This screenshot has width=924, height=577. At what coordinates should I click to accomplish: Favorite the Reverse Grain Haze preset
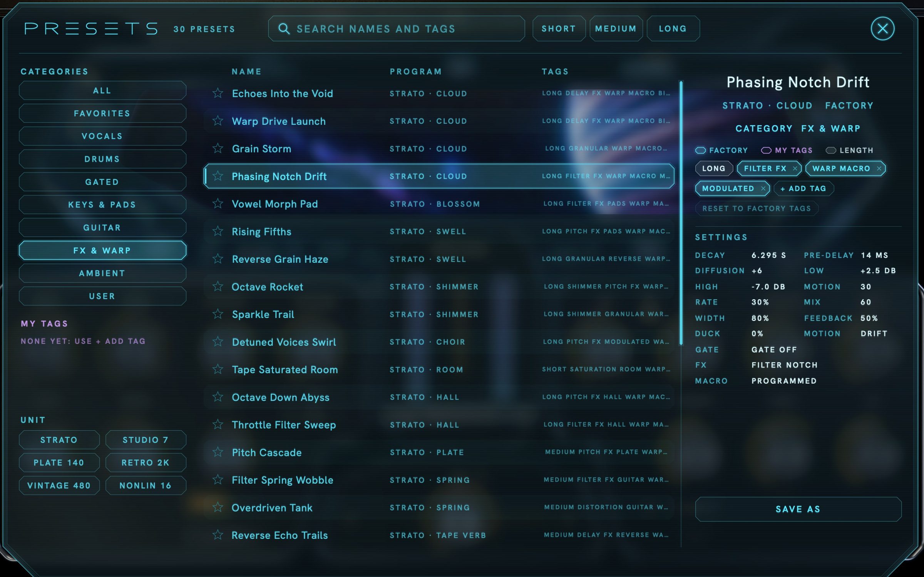point(218,258)
